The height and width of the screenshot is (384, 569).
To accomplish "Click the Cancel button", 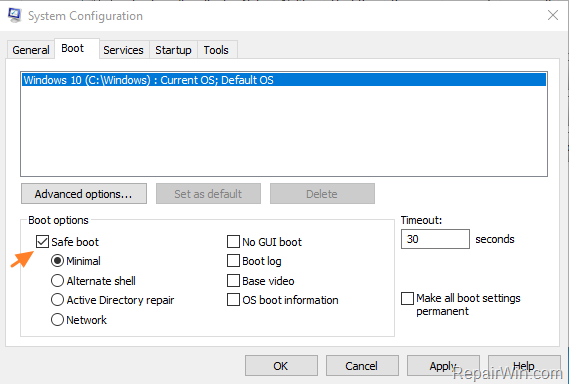I will pyautogui.click(x=362, y=366).
